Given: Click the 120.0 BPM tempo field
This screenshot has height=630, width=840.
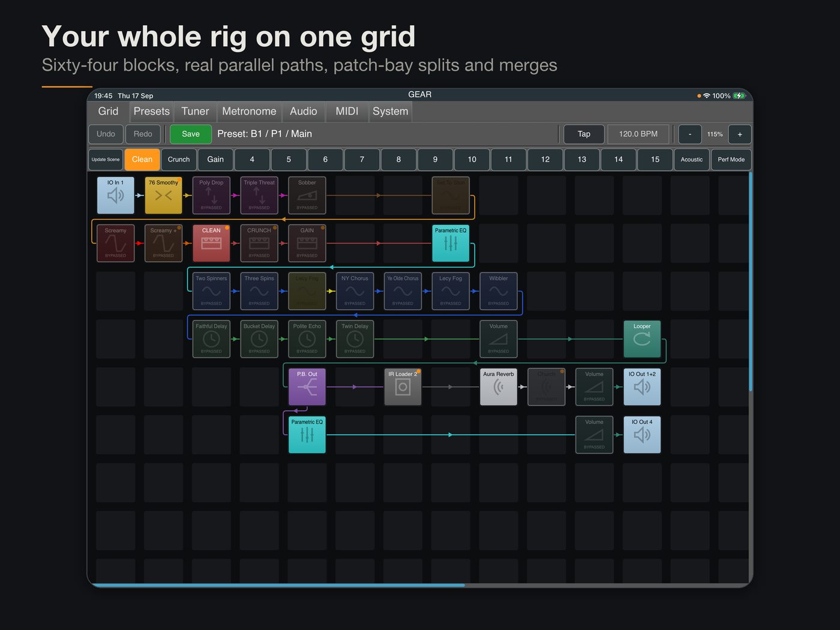Looking at the screenshot, I should click(638, 134).
